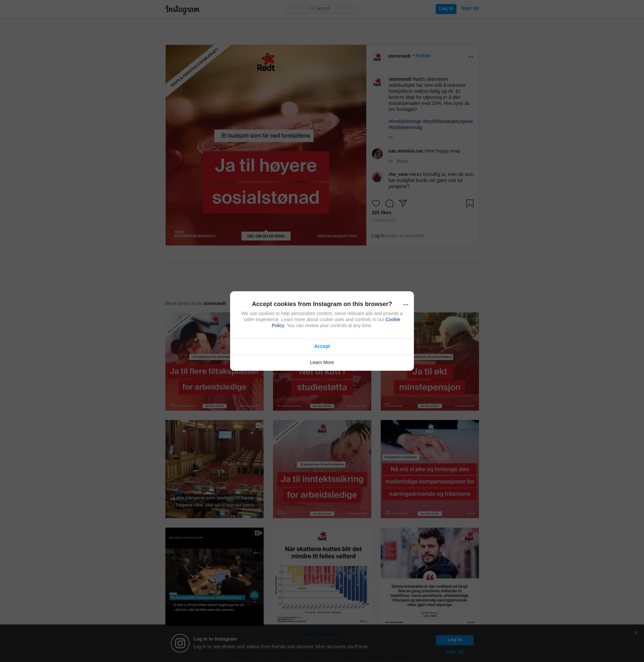
Task: Follow the stemroedt account
Action: [423, 56]
